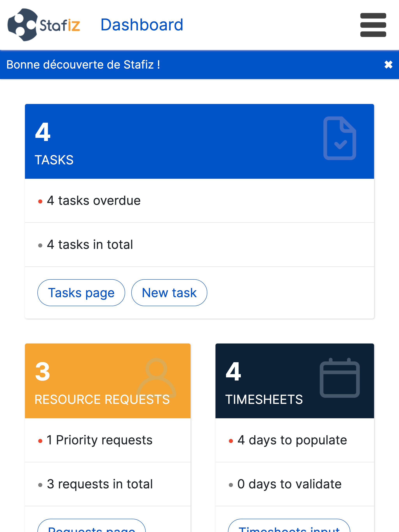Click the RESOURCE REQUESTS card heading
This screenshot has height=532, width=399.
pyautogui.click(x=102, y=399)
